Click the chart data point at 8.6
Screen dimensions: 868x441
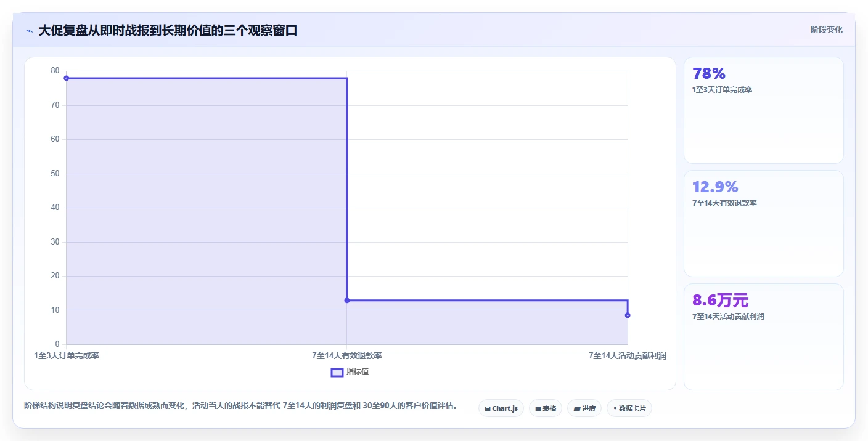628,315
